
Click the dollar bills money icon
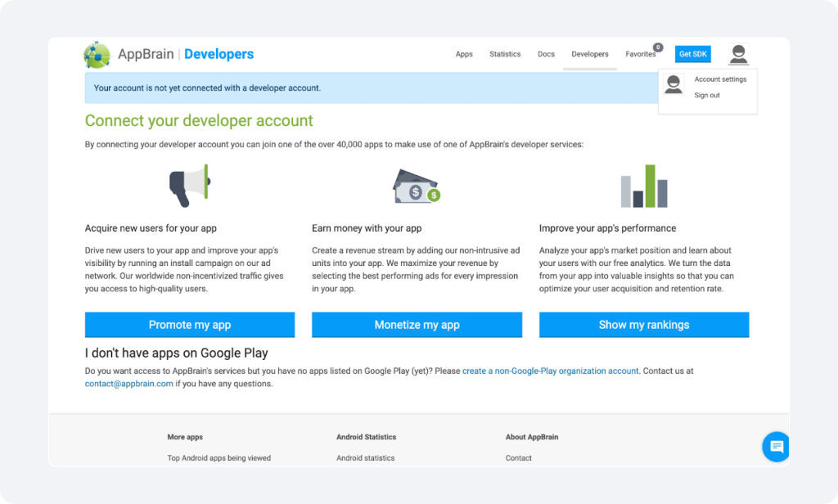pos(417,187)
